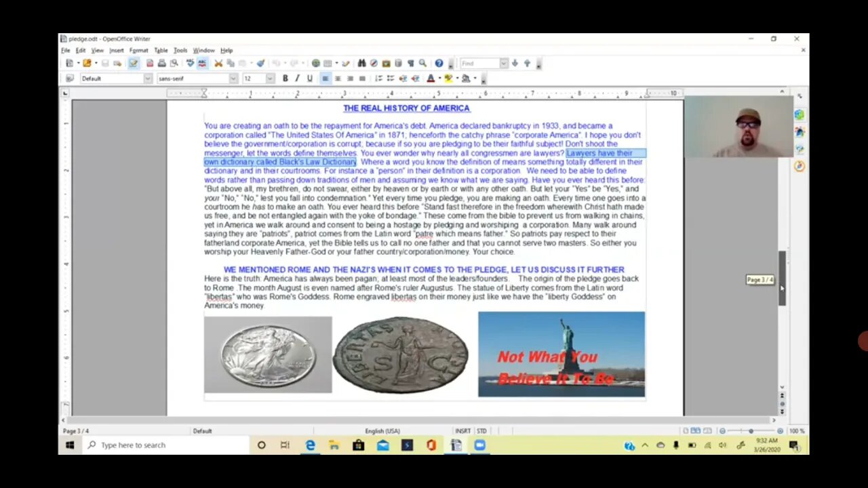
Task: Toggle Nonprinting Characters icon
Action: coord(410,63)
